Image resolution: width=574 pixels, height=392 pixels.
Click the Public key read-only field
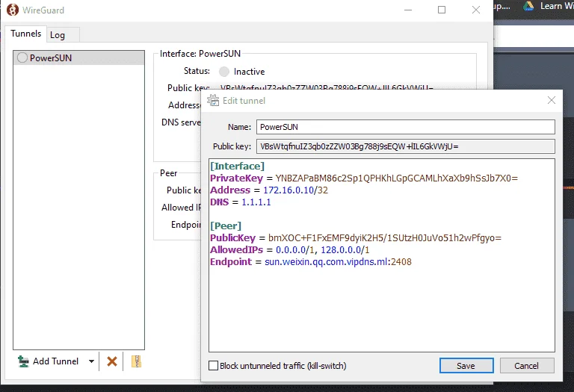pos(406,146)
